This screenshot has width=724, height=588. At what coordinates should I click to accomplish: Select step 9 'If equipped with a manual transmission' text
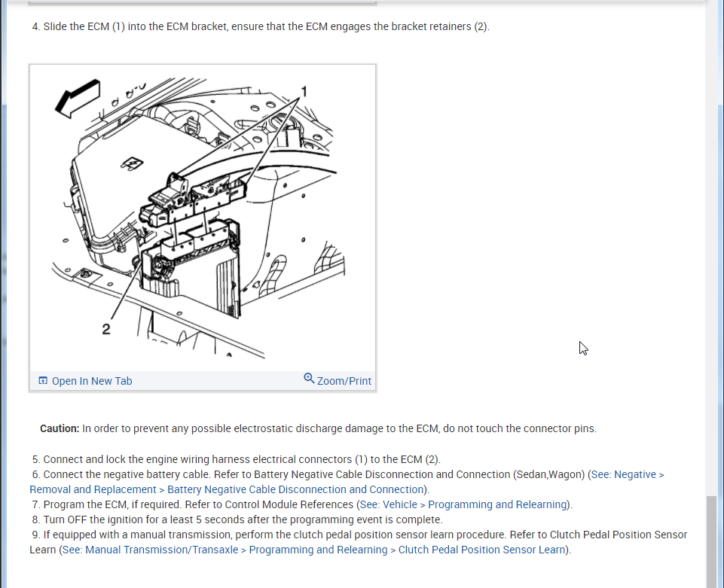pos(359,542)
